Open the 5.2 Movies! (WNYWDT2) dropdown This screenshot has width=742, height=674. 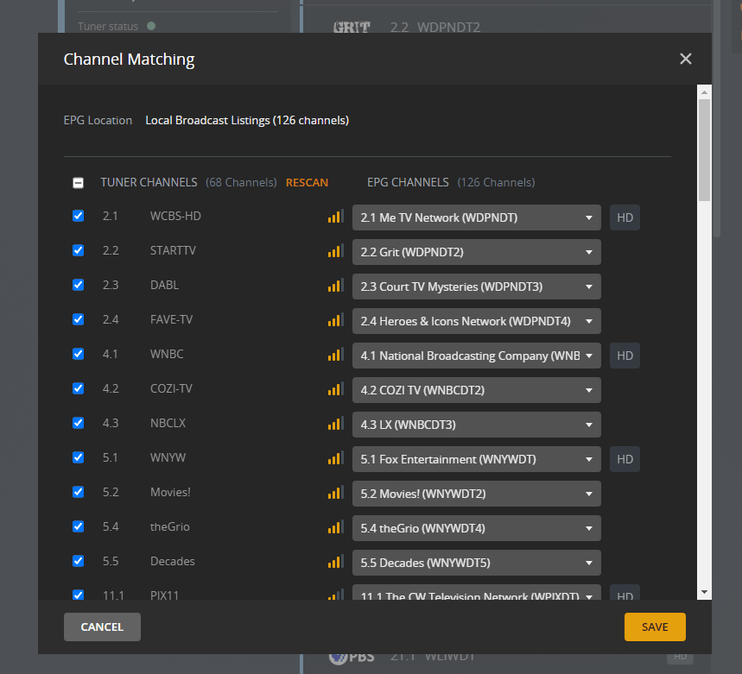(477, 494)
